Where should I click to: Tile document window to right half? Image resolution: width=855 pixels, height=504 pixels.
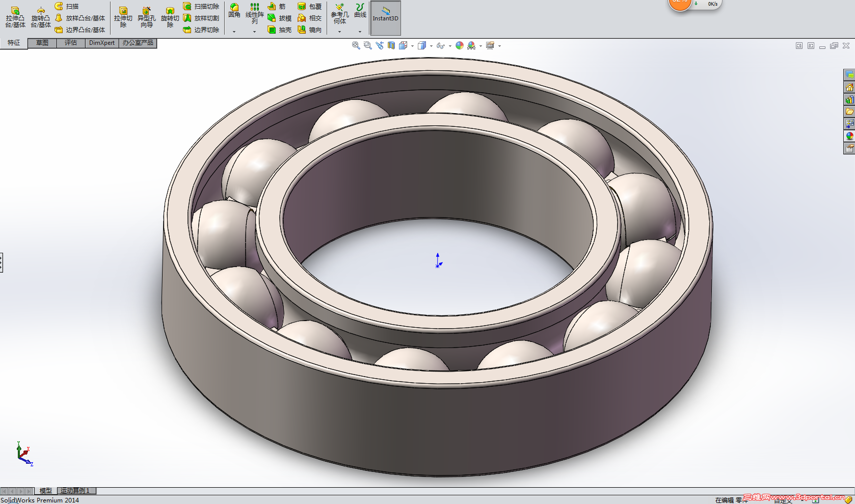(811, 46)
